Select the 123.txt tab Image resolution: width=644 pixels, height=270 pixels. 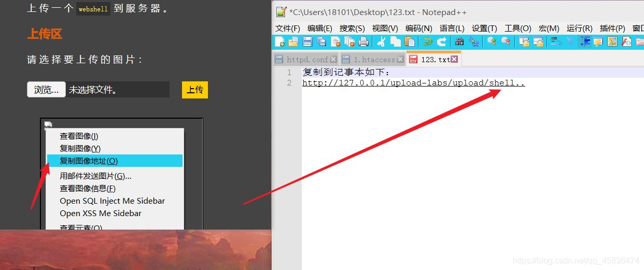(x=435, y=60)
